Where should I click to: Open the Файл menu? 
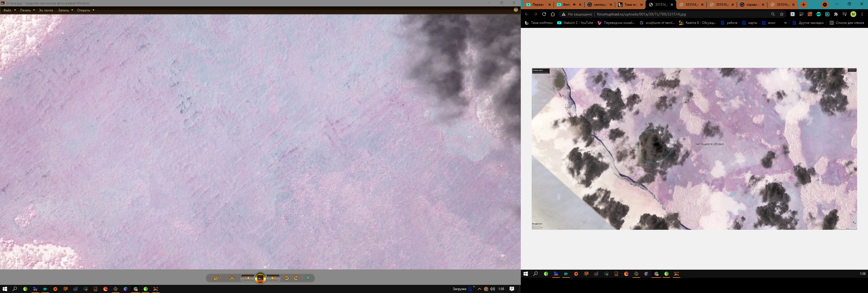point(7,10)
